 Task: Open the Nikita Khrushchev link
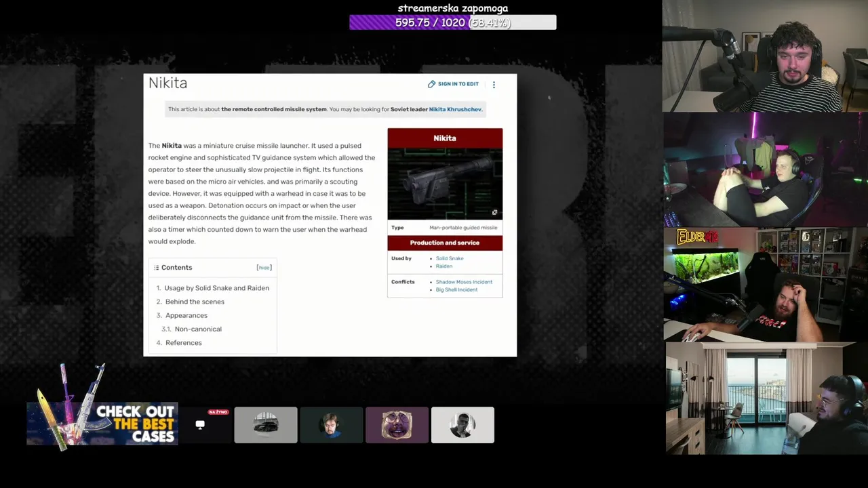pos(455,109)
